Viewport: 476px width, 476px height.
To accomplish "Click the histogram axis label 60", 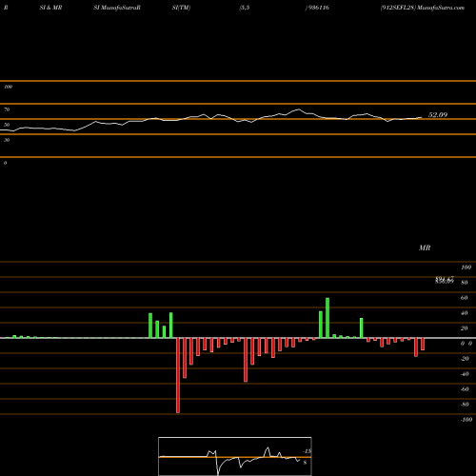I will pyautogui.click(x=464, y=298).
